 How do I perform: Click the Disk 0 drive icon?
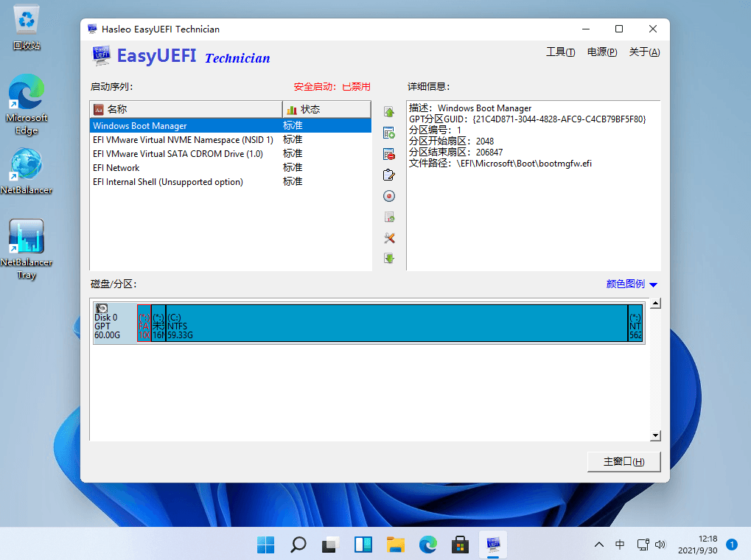(x=102, y=308)
